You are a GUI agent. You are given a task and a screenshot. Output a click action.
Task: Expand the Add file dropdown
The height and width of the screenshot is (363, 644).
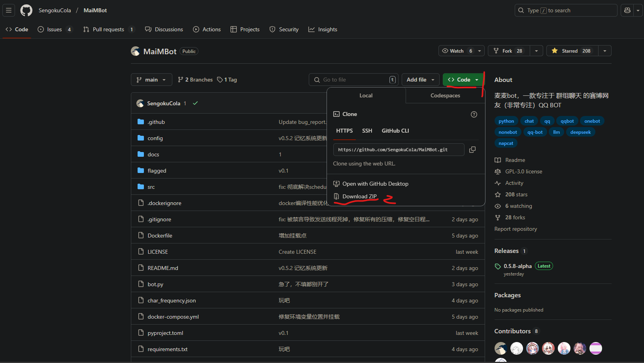[x=420, y=80]
